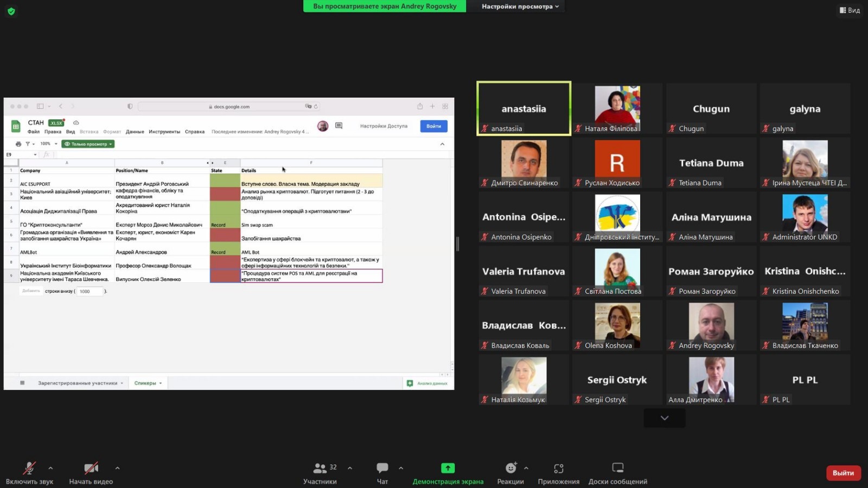Open comment history icon in Sheets
Viewport: 868px width, 488px height.
[x=339, y=126]
